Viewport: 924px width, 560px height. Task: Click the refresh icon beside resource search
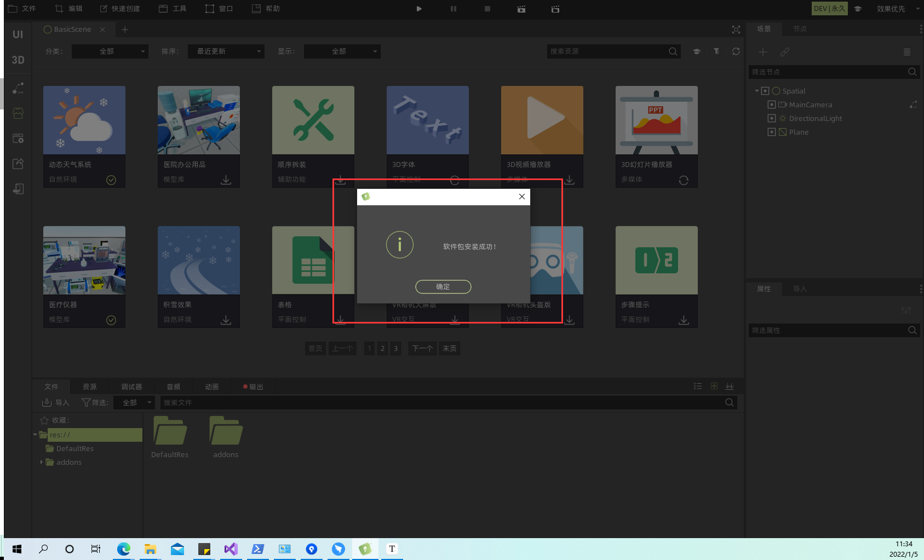(736, 51)
